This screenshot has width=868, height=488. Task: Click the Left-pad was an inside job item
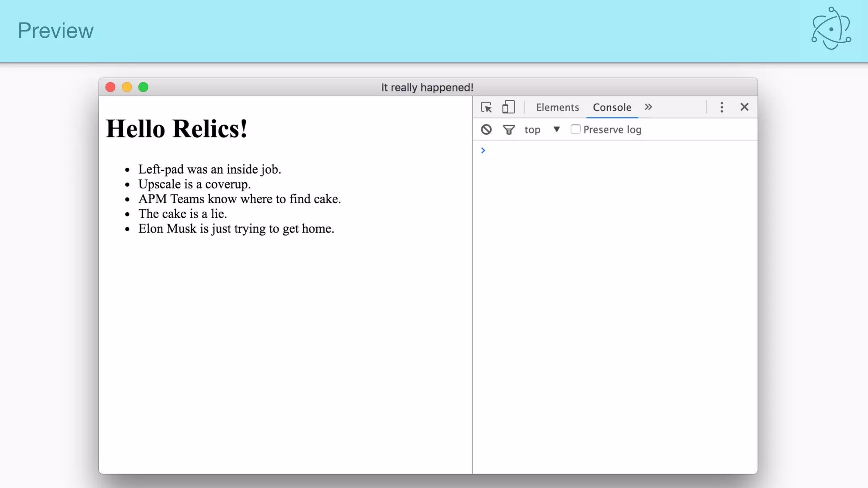coord(209,169)
